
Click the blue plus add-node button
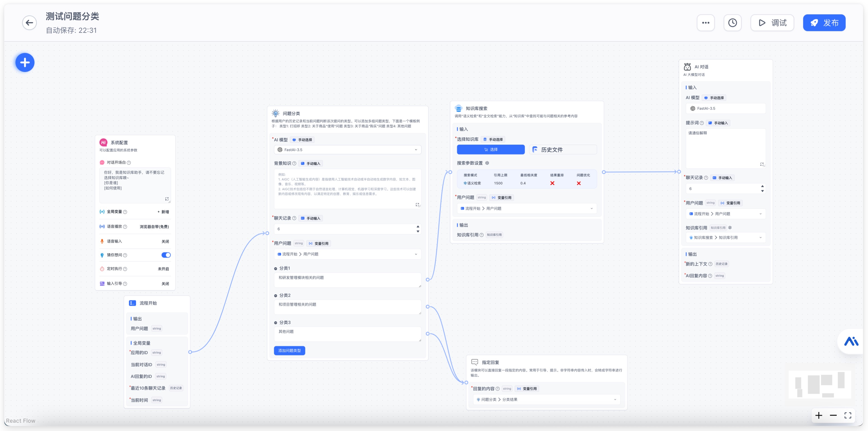point(25,62)
